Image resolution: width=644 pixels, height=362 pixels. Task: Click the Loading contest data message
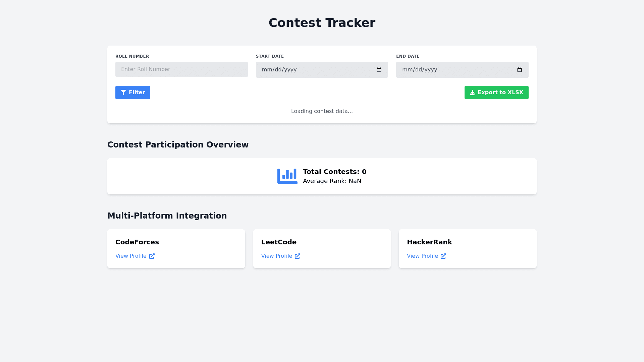click(322, 111)
